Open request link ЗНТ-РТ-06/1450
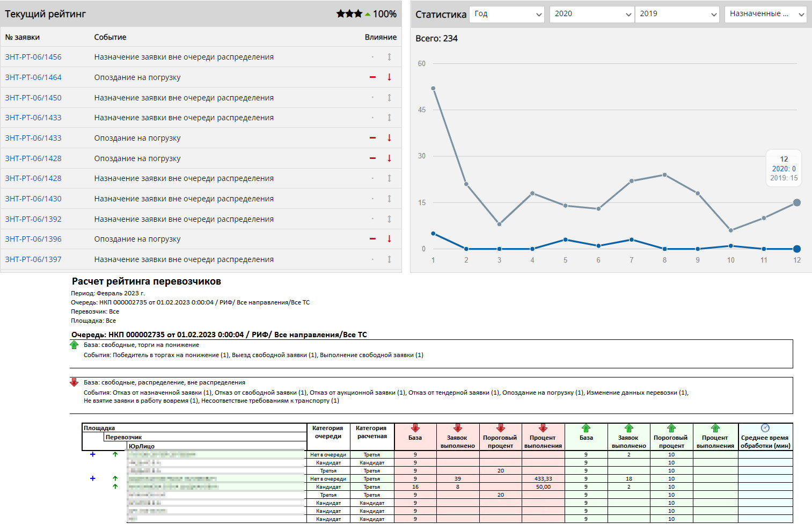 point(33,98)
